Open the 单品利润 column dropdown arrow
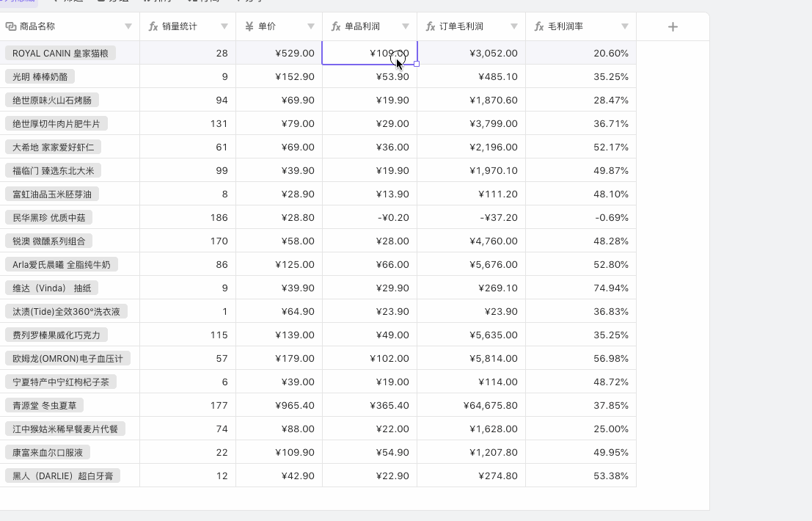 406,26
